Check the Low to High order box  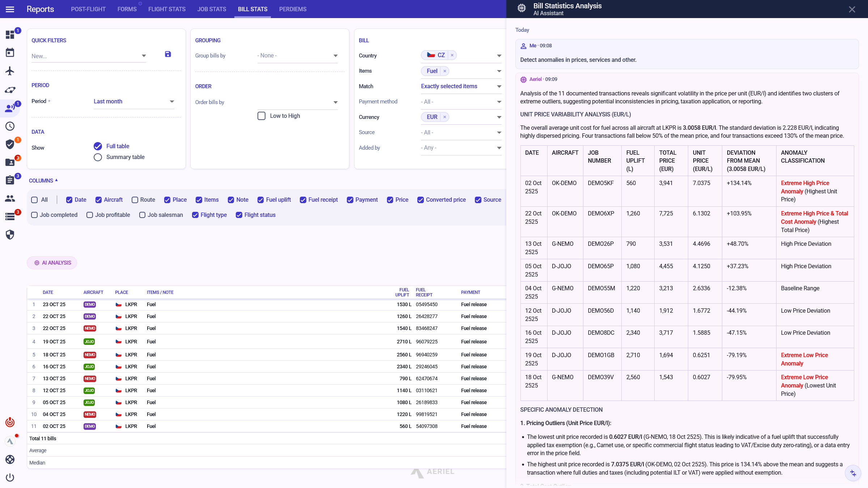[x=261, y=116]
